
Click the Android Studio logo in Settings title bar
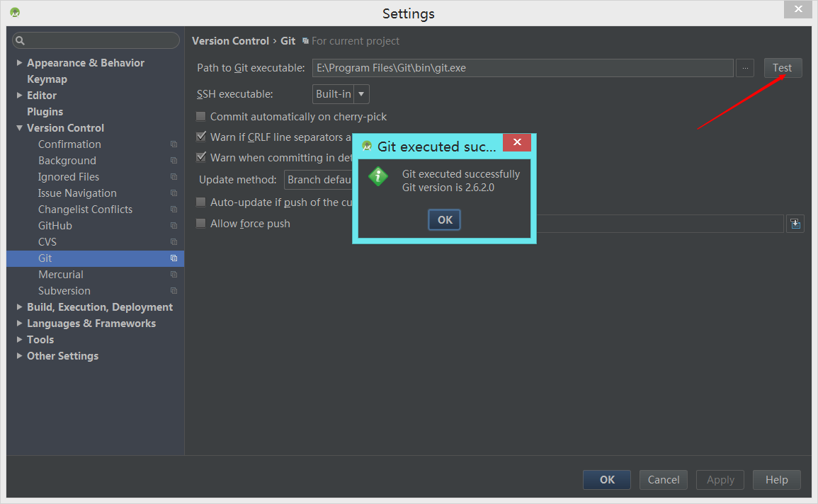[x=15, y=12]
